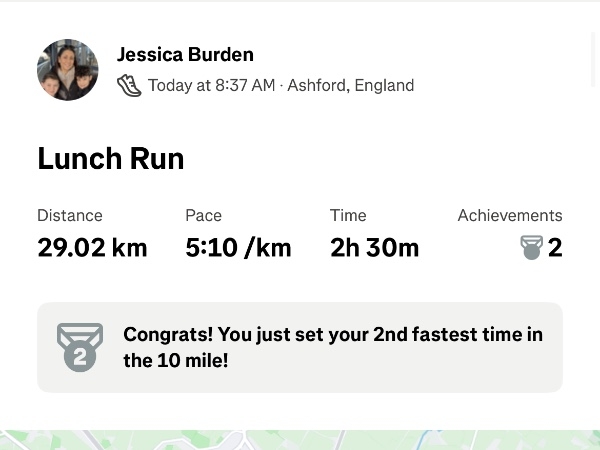Click the achievements count number 2

pyautogui.click(x=555, y=248)
